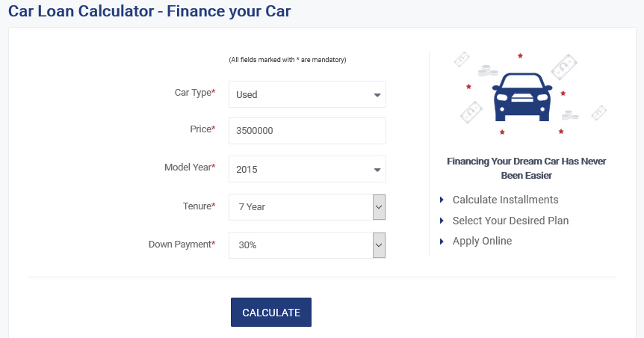This screenshot has height=338, width=644.
Task: Click arrow bullet beside Apply Online
Action: pos(442,242)
